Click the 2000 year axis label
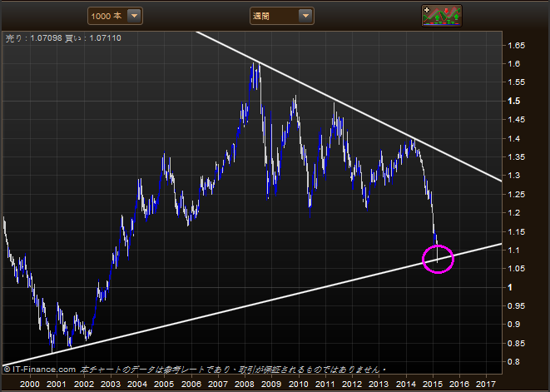 (x=30, y=385)
